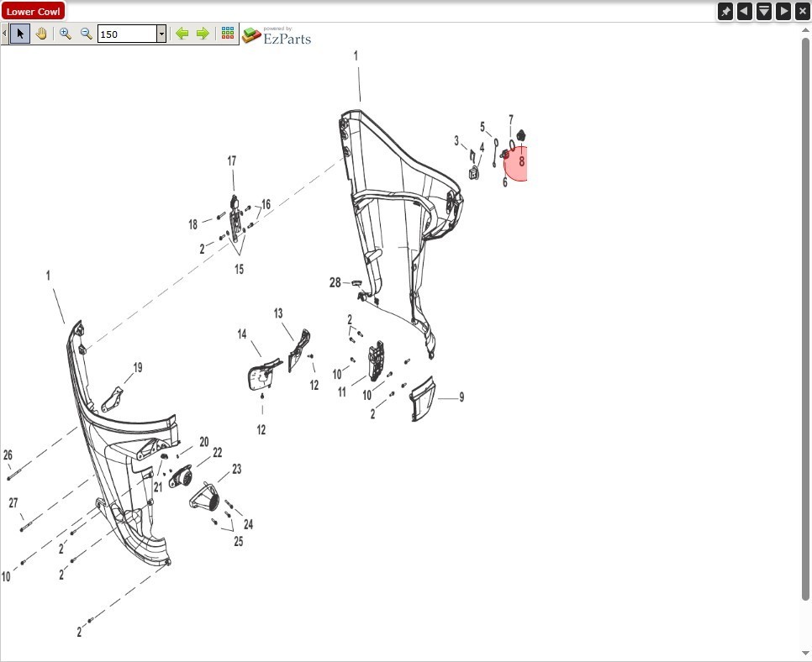Expand panel with down triangle button
The width and height of the screenshot is (812, 662).
[x=764, y=11]
